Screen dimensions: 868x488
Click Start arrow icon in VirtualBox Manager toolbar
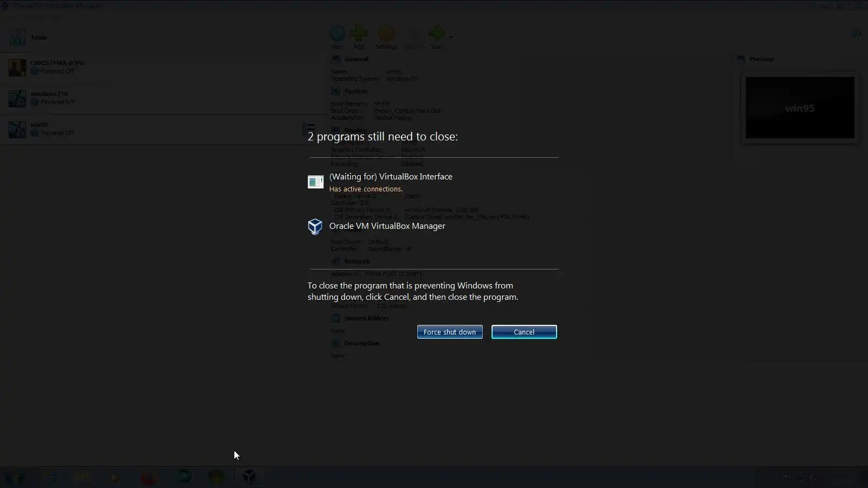click(x=436, y=34)
